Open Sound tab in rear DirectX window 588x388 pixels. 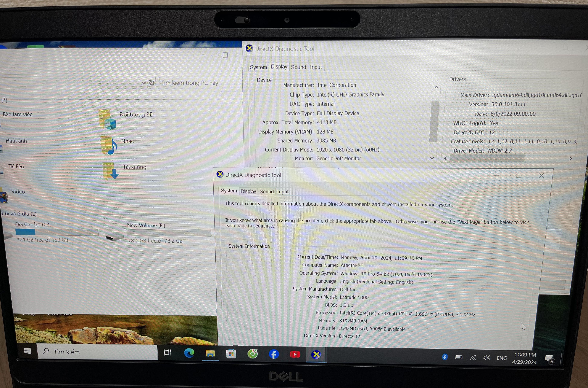pyautogui.click(x=298, y=67)
